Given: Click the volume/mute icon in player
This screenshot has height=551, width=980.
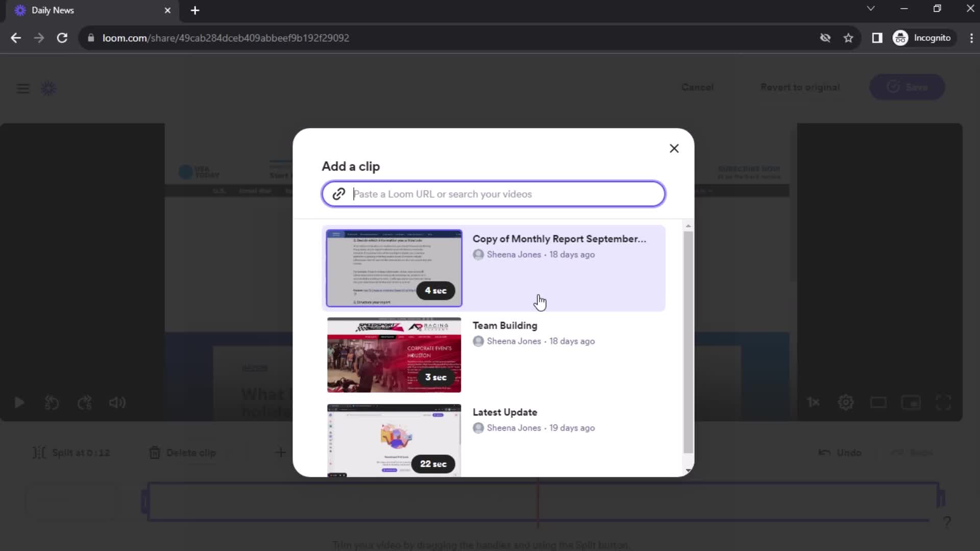Looking at the screenshot, I should [x=118, y=403].
